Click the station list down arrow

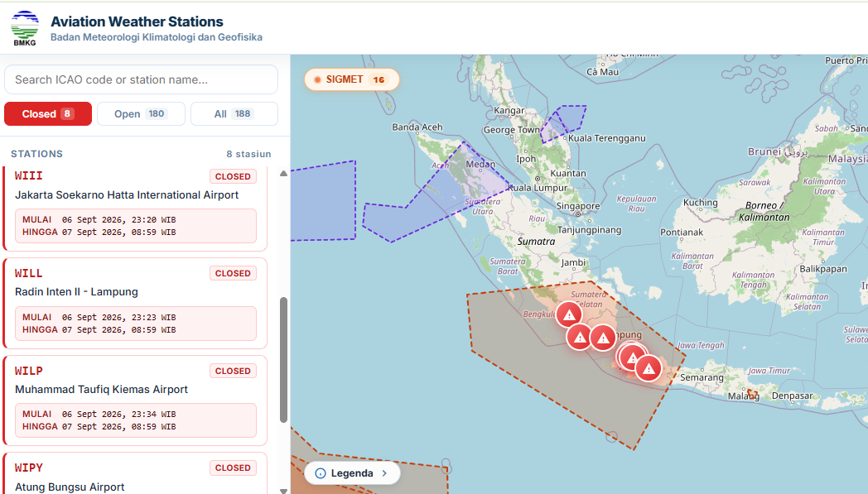(283, 490)
